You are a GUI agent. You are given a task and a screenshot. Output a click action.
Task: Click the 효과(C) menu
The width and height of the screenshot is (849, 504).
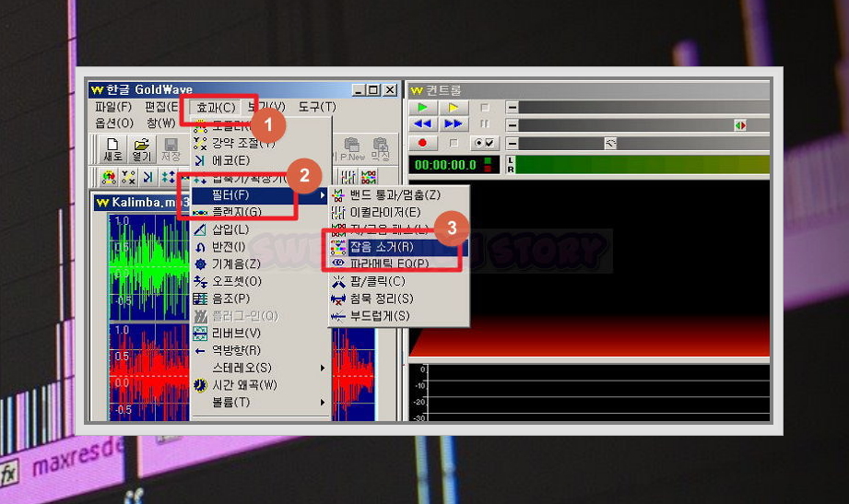pyautogui.click(x=215, y=107)
